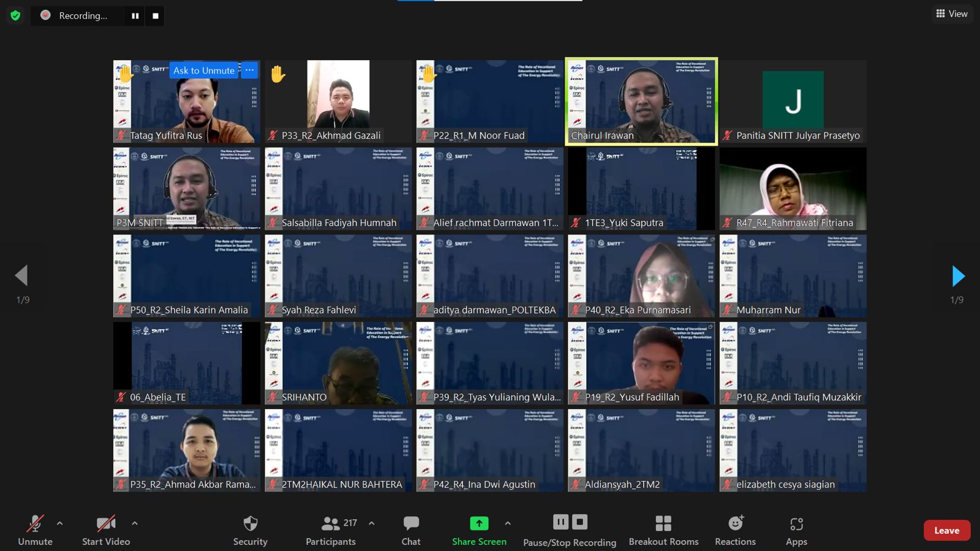Pause the recording in the bottom toolbar
This screenshot has height=551, width=980.
coord(560,522)
